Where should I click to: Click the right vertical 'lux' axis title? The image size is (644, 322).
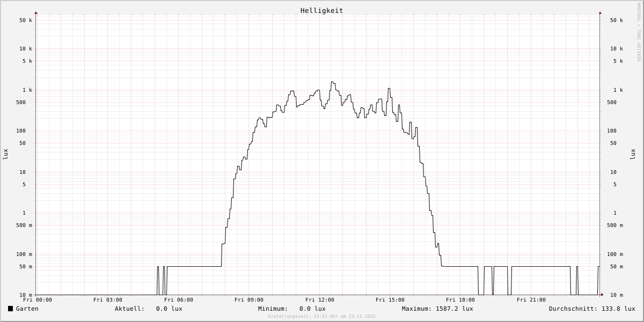[633, 154]
